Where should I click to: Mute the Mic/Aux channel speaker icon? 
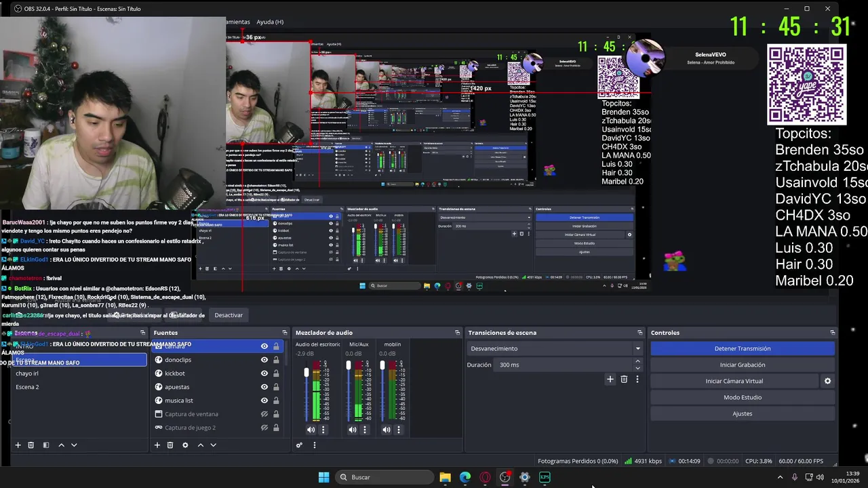(x=353, y=430)
